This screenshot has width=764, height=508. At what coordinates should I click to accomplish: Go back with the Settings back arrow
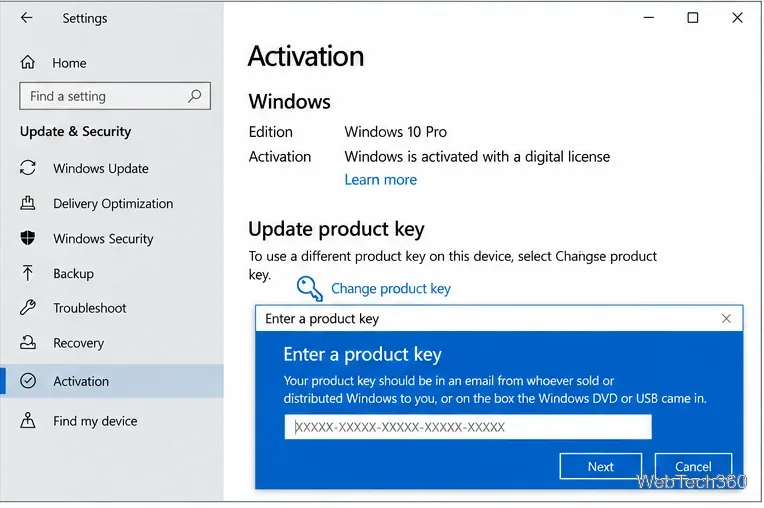26,18
